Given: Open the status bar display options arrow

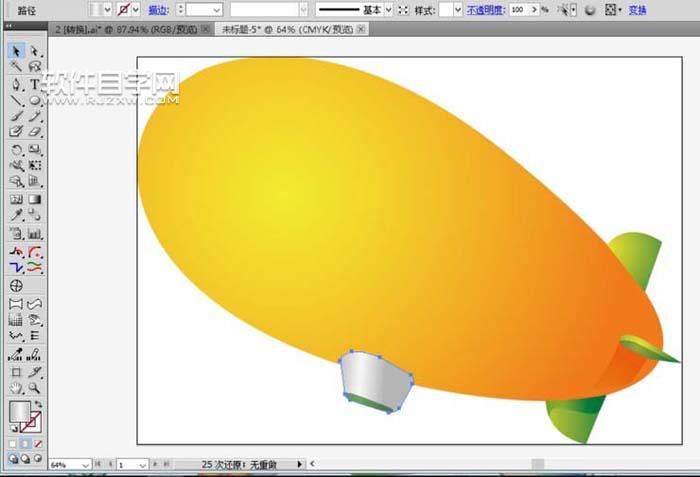Looking at the screenshot, I should click(300, 464).
